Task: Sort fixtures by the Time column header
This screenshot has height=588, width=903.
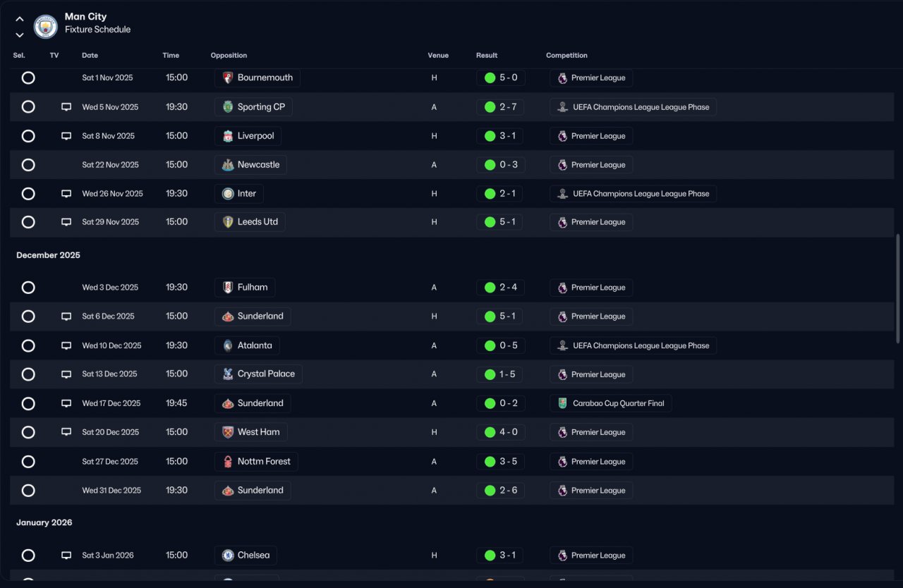Action: click(x=171, y=56)
